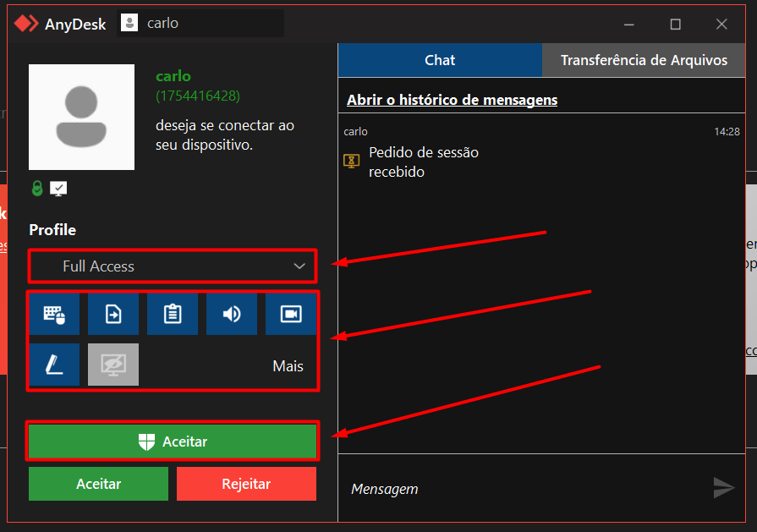This screenshot has width=757, height=532.
Task: Click the green carlo username text
Action: (173, 76)
